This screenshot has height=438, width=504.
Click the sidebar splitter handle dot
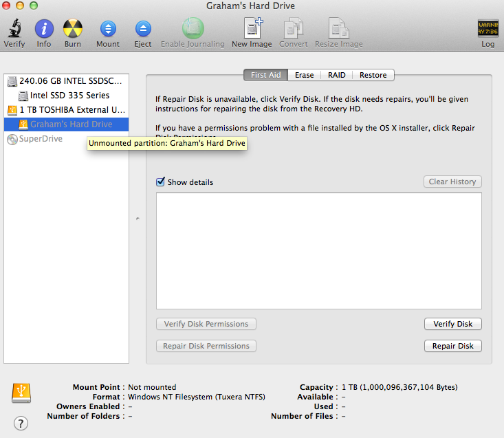138,219
